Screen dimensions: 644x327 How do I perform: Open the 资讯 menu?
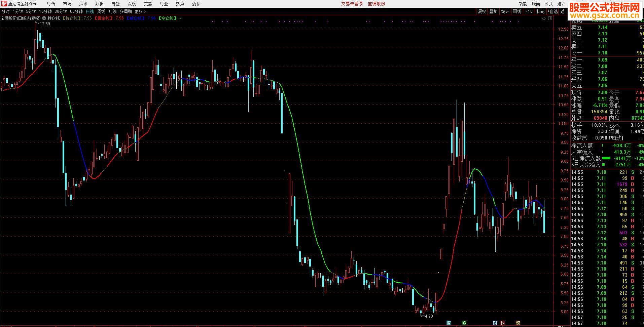click(83, 4)
